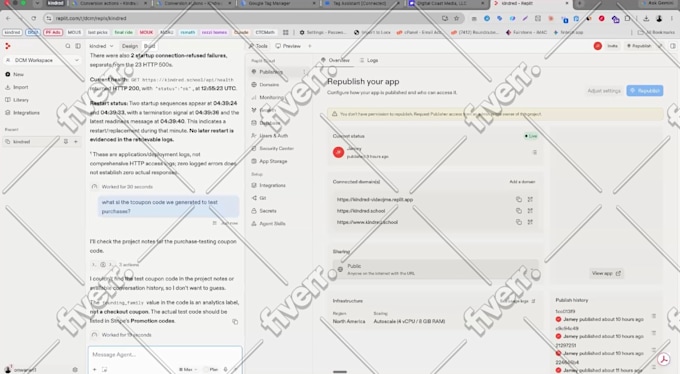Image resolution: width=680 pixels, height=374 pixels.
Task: Click Add a domain link
Action: click(x=522, y=182)
